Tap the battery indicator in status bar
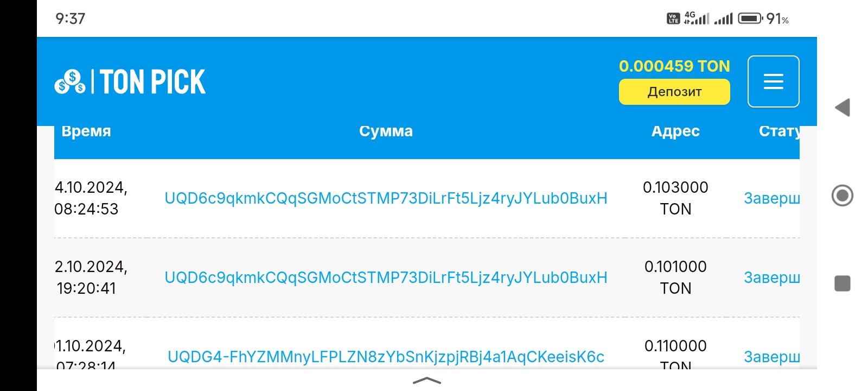The height and width of the screenshot is (391, 868). 751,18
